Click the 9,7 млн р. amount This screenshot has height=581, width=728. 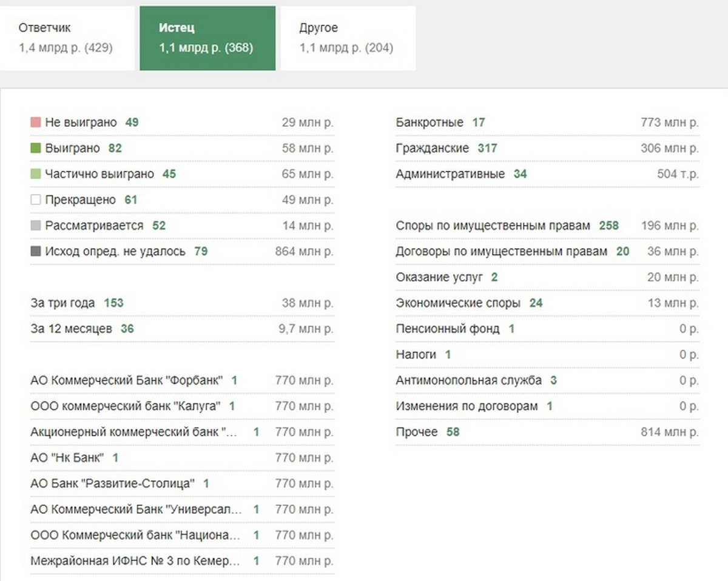(x=307, y=329)
